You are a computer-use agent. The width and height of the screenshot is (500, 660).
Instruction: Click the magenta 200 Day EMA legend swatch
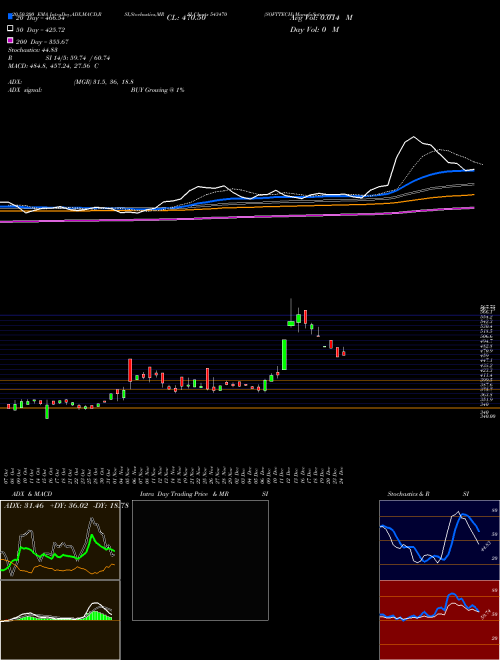(x=11, y=40)
